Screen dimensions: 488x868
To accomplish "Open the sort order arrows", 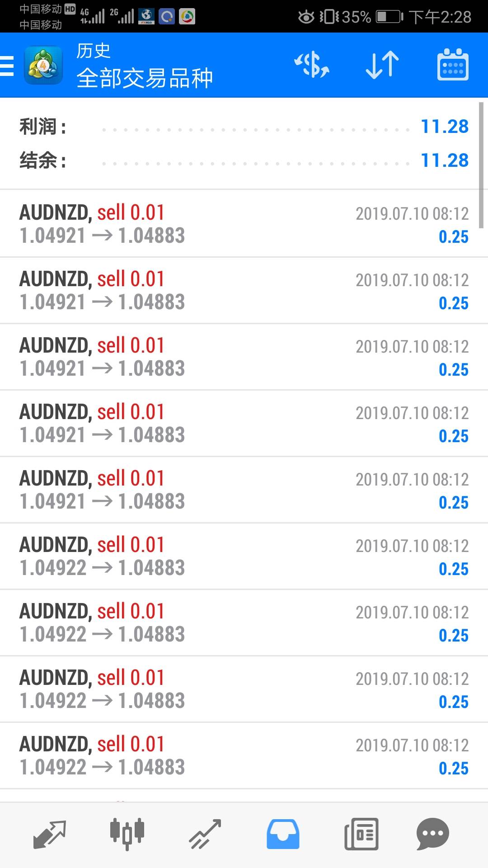I will 382,66.
